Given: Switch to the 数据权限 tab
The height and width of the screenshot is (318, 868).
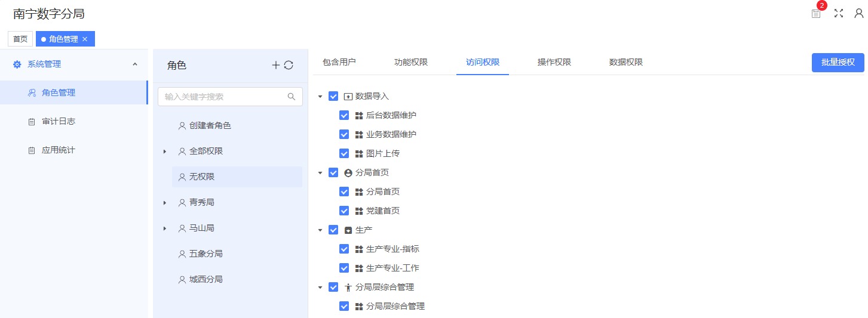Looking at the screenshot, I should [x=625, y=62].
